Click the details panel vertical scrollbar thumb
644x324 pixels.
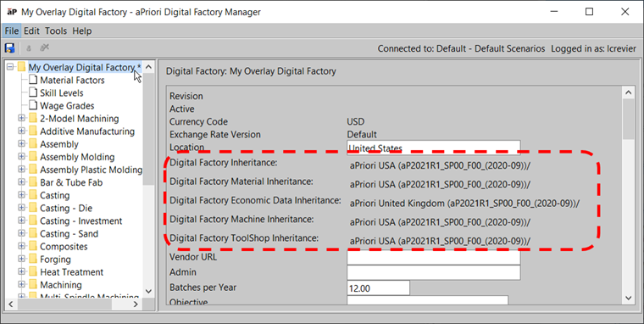click(629, 120)
